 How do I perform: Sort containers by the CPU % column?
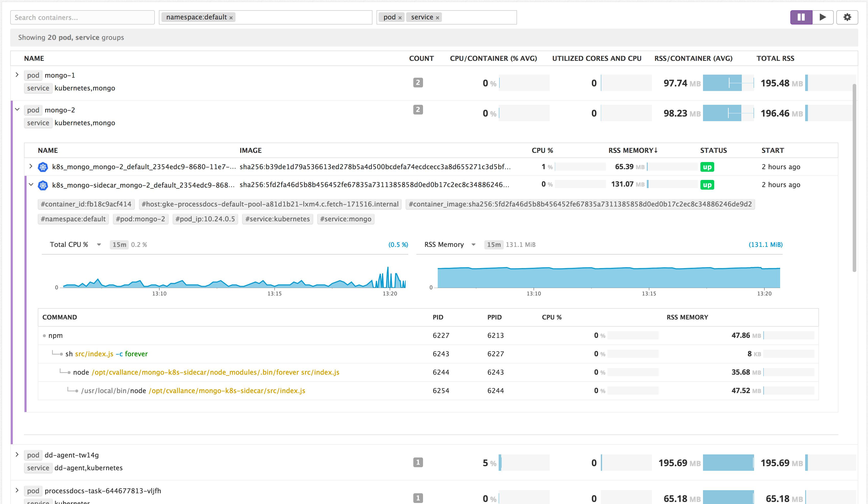(542, 150)
